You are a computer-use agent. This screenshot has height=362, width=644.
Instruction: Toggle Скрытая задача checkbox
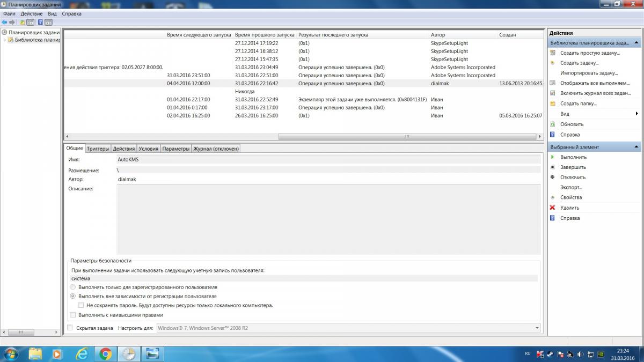point(70,328)
